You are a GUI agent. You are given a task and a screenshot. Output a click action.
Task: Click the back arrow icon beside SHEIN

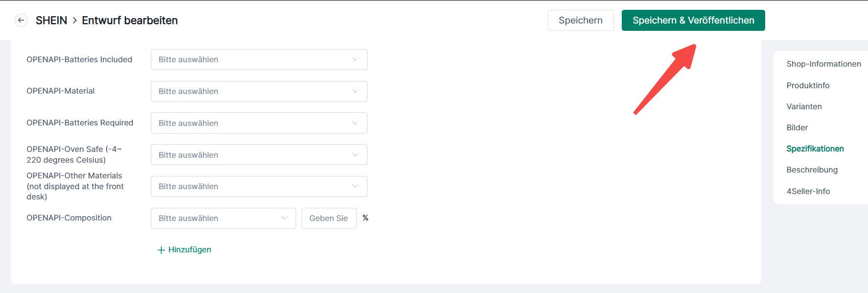tap(21, 21)
